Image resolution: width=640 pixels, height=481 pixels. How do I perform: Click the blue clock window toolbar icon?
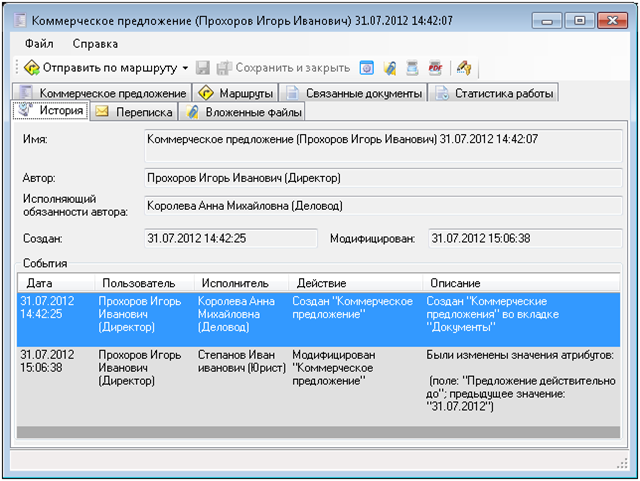(367, 68)
